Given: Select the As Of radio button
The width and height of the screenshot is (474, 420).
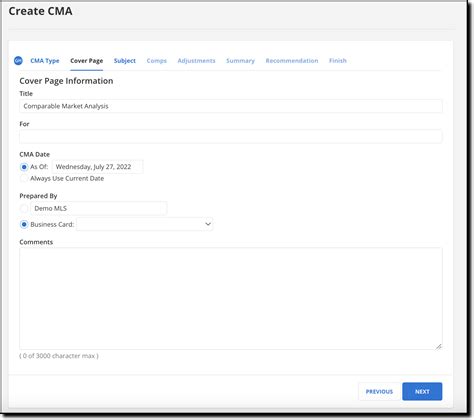Looking at the screenshot, I should tap(24, 167).
